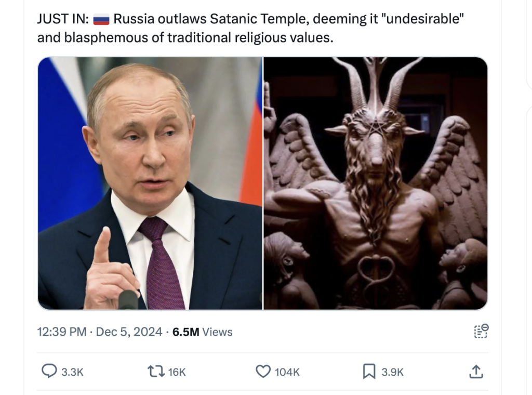Open the share upload arrow icon
532x395 pixels.
476,372
